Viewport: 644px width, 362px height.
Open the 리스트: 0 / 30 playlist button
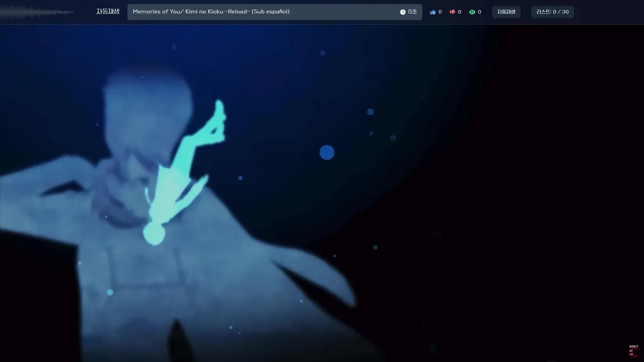tap(552, 12)
